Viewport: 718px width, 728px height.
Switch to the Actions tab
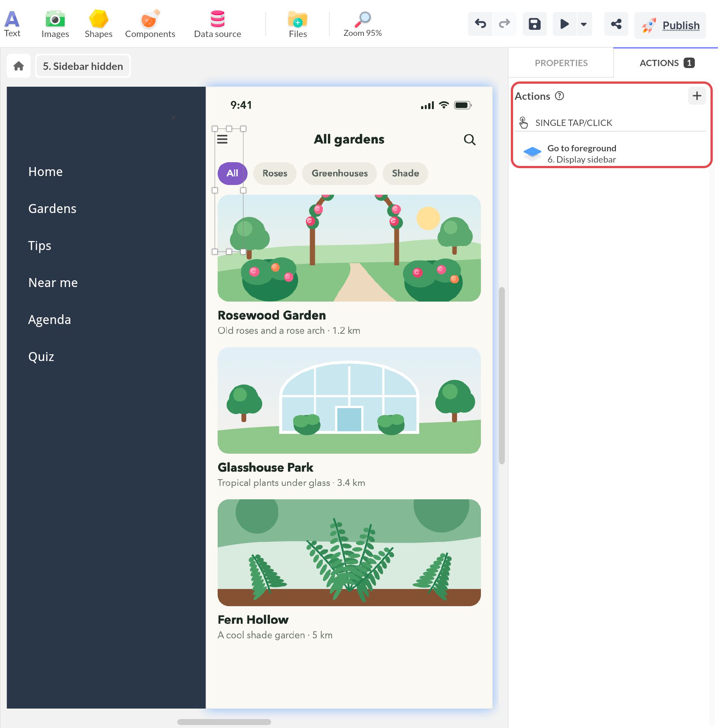point(666,63)
